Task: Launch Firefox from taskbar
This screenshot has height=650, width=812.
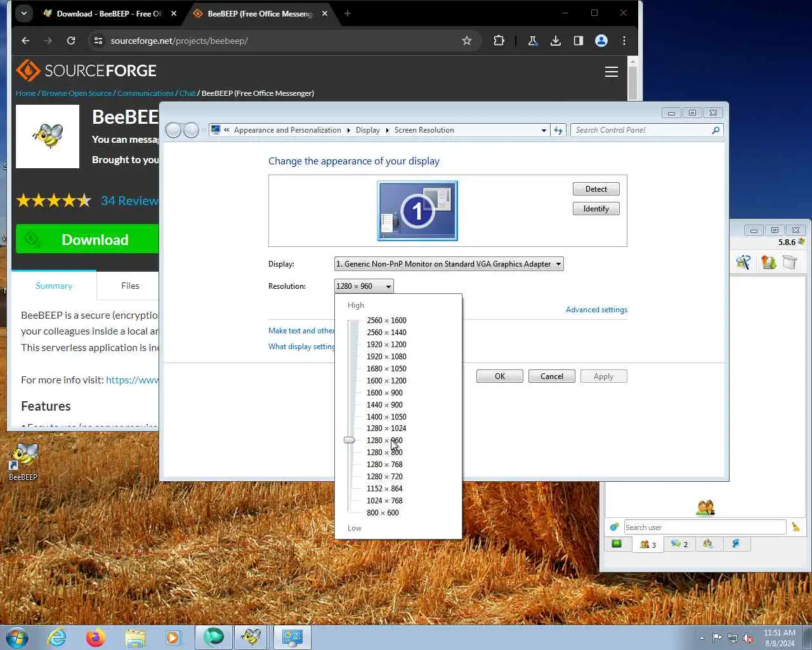Action: [96, 637]
